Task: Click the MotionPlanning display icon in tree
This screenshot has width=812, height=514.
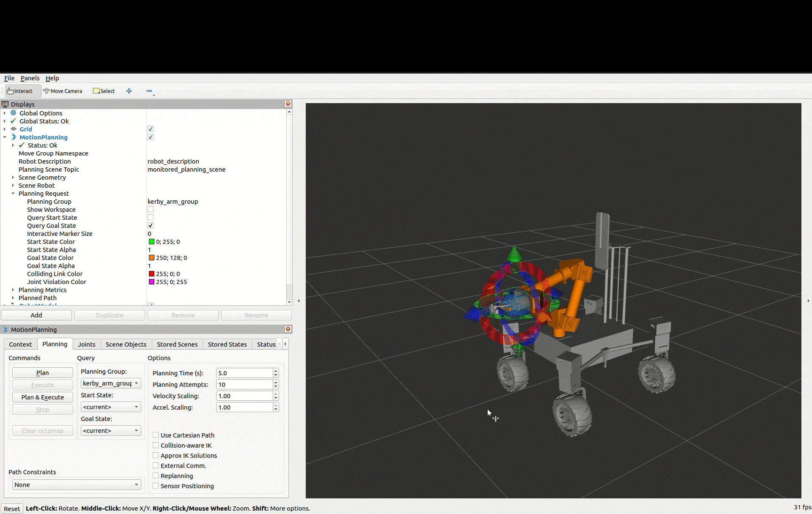Action: click(14, 137)
